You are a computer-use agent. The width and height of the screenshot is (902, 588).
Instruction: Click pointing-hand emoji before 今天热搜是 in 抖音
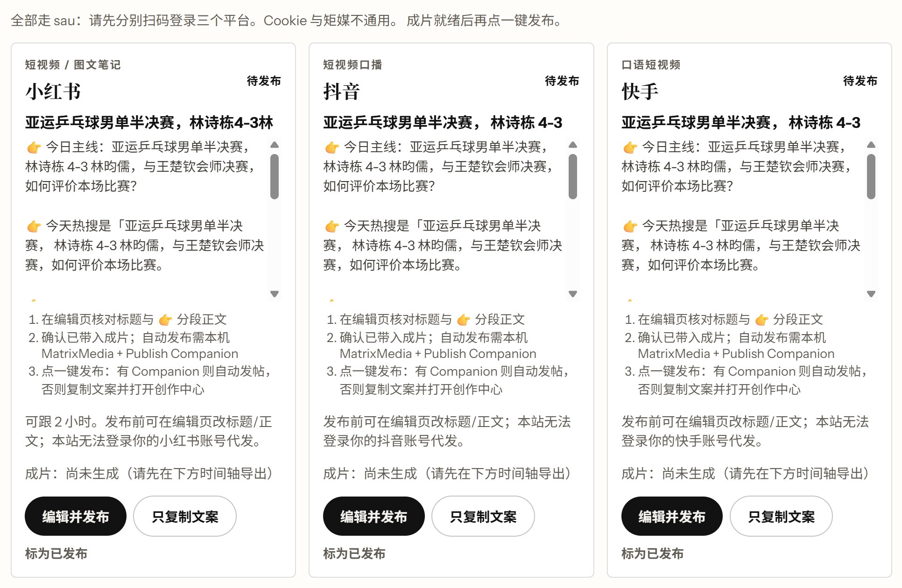[332, 226]
